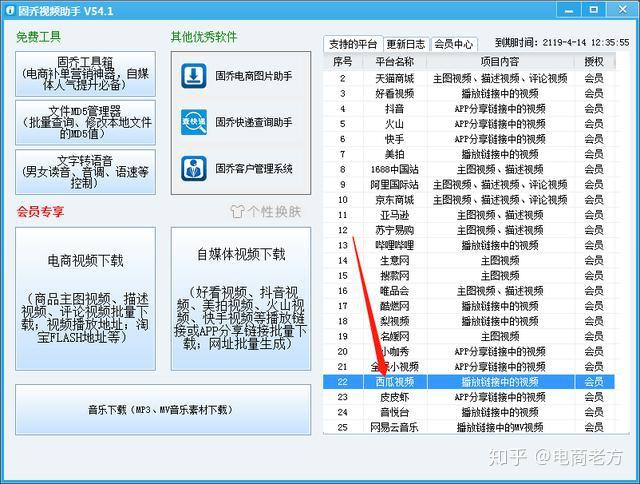Viewport: 640px width, 484px height.
Task: Click row number 20 cell
Action: pos(343,351)
